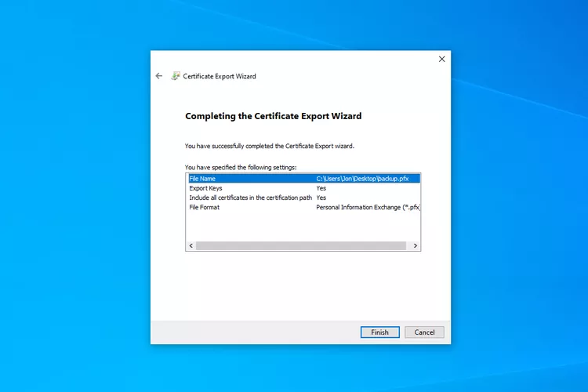Click the settings list left scroll arrow
Viewport: 588px width, 392px height.
191,246
